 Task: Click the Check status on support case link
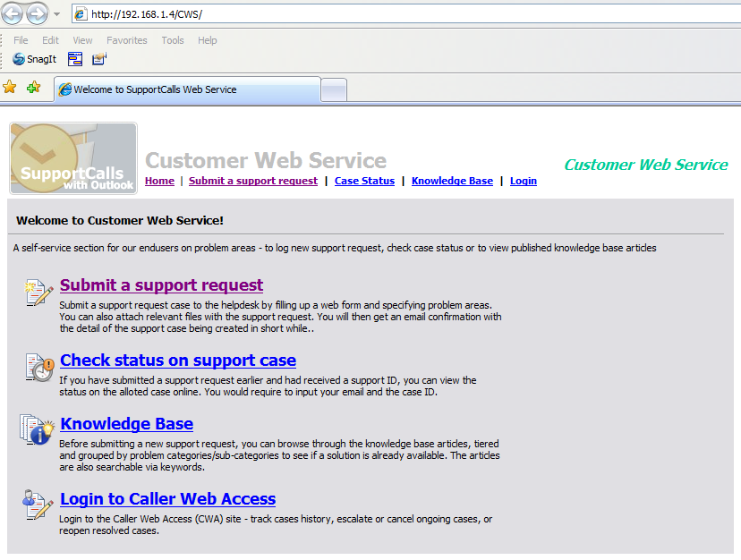click(x=178, y=361)
